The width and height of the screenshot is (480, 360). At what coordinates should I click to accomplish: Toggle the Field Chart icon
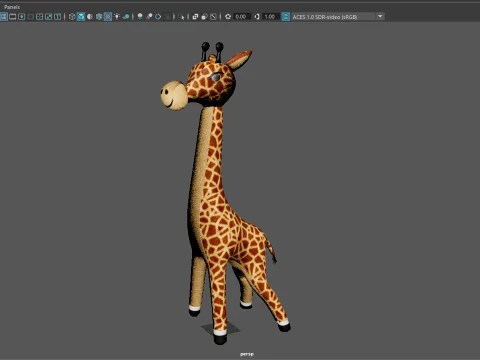click(x=40, y=16)
